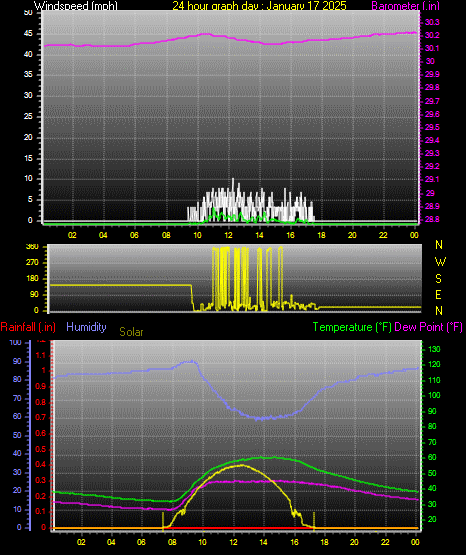This screenshot has height=555, width=466.
Task: Click the 100 humidity scale value
Action: 15,342
